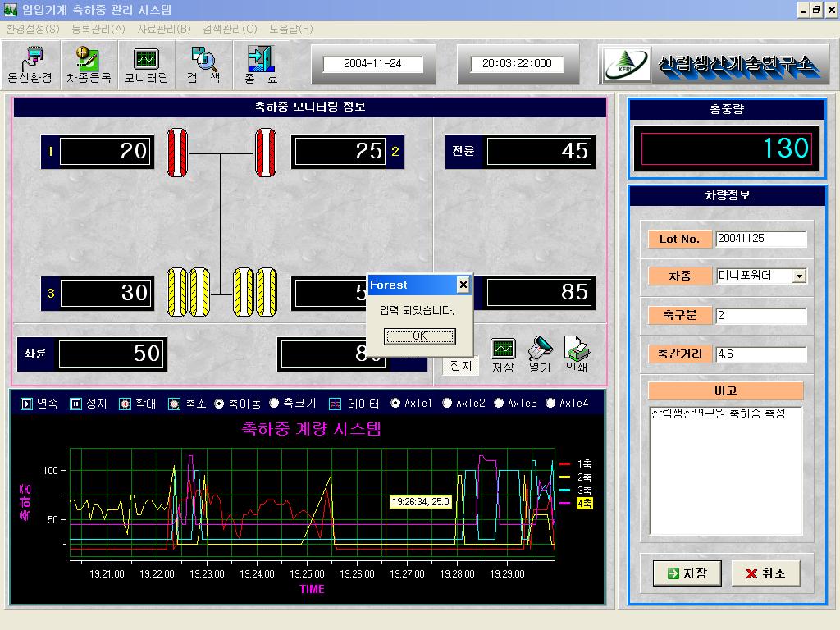Select the Axle1 radio button

coord(395,403)
